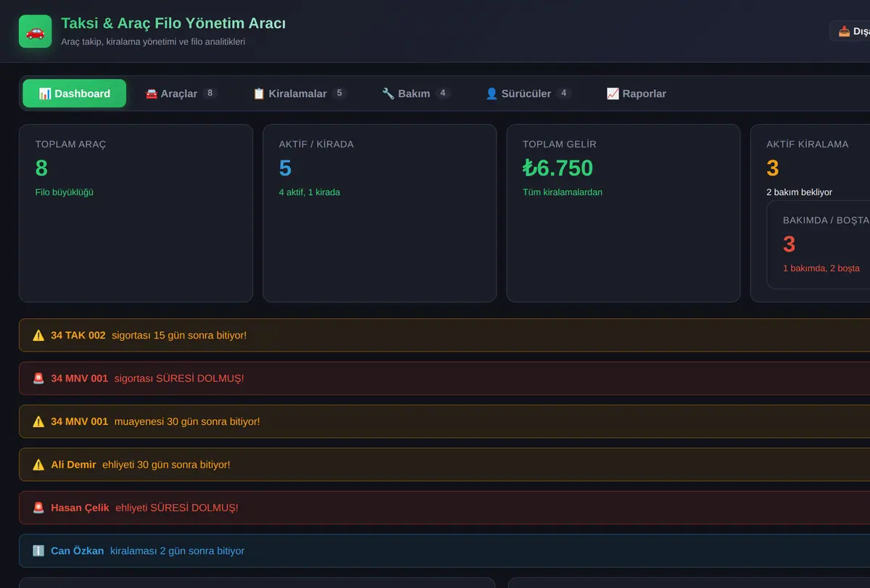870x588 pixels.
Task: Click the '4 aktif, 1 kirada' text
Action: point(310,192)
